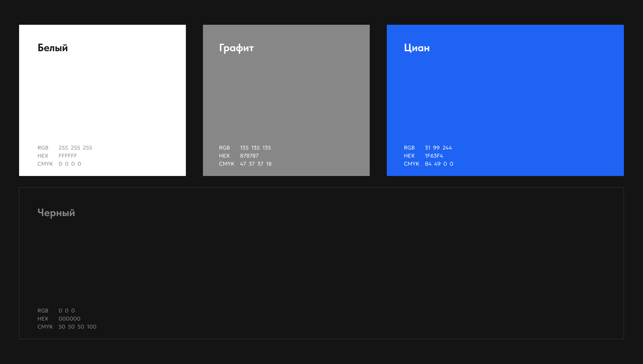Click the CMYK label in the white card
The height and width of the screenshot is (364, 643).
45,164
